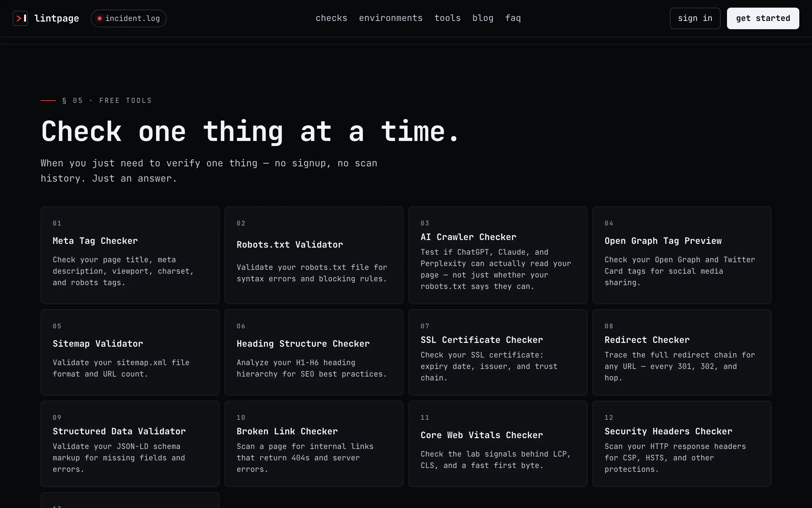Viewport: 812px width, 508px height.
Task: Click the "Scan your HTTP response headers" text
Action: pyautogui.click(x=675, y=458)
